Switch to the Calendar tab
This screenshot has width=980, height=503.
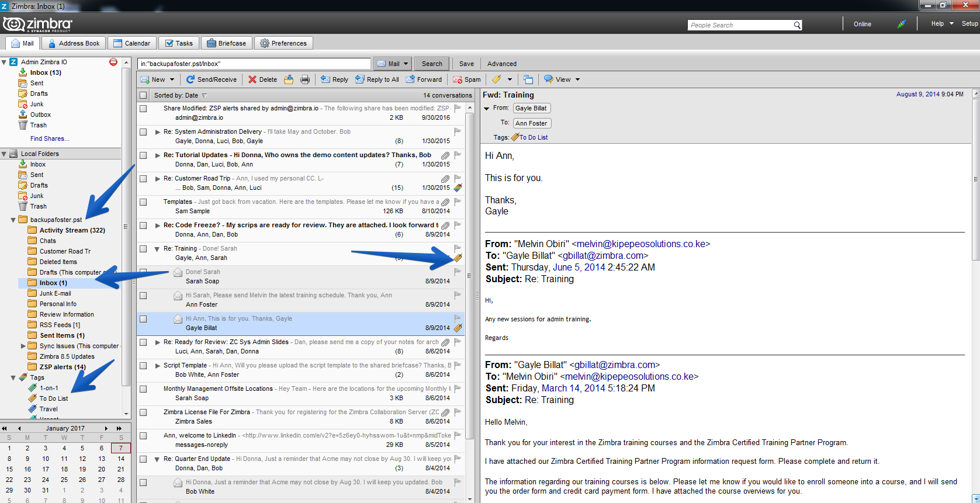[132, 43]
